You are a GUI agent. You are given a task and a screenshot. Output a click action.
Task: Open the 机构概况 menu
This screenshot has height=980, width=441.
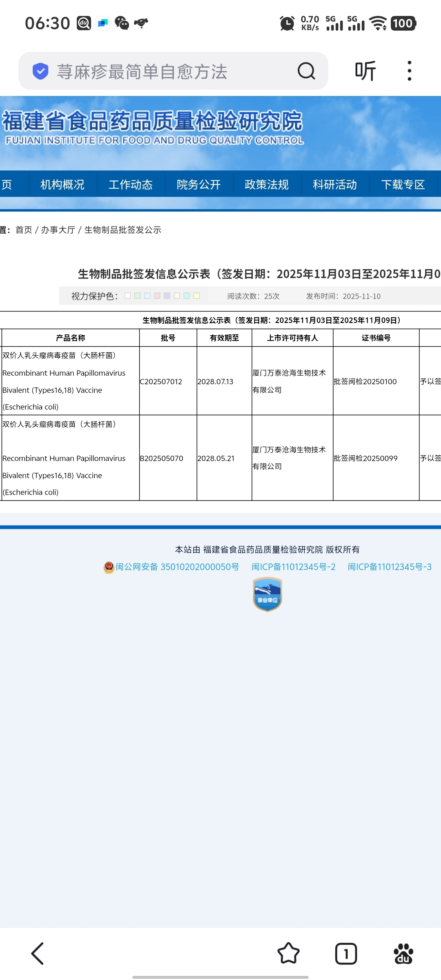coord(62,185)
